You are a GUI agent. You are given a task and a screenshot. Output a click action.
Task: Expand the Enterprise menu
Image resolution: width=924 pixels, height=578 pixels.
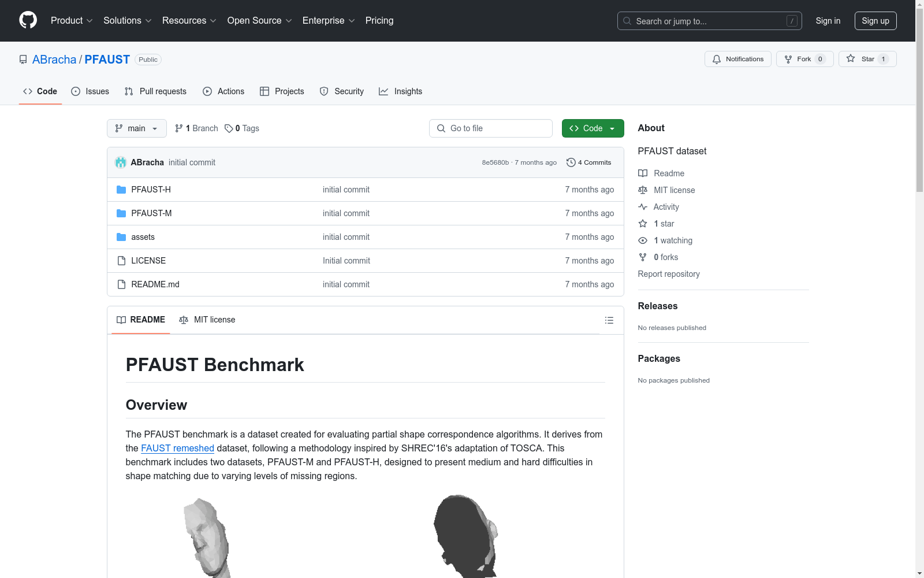(x=329, y=21)
